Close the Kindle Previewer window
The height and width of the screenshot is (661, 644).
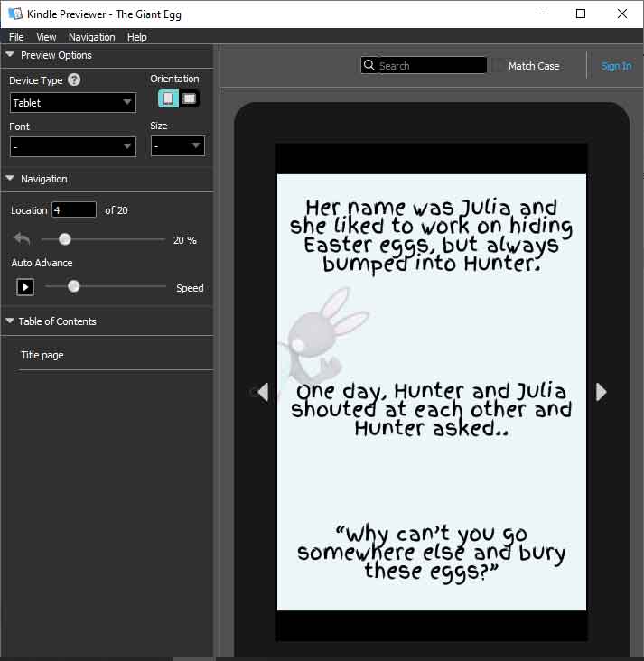tap(622, 14)
